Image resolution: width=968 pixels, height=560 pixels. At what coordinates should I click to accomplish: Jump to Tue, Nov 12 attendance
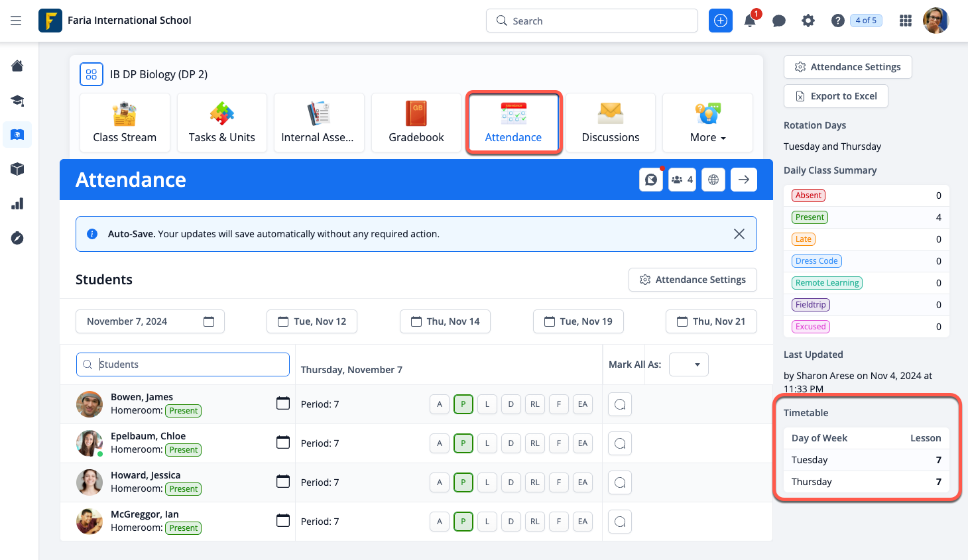click(312, 321)
